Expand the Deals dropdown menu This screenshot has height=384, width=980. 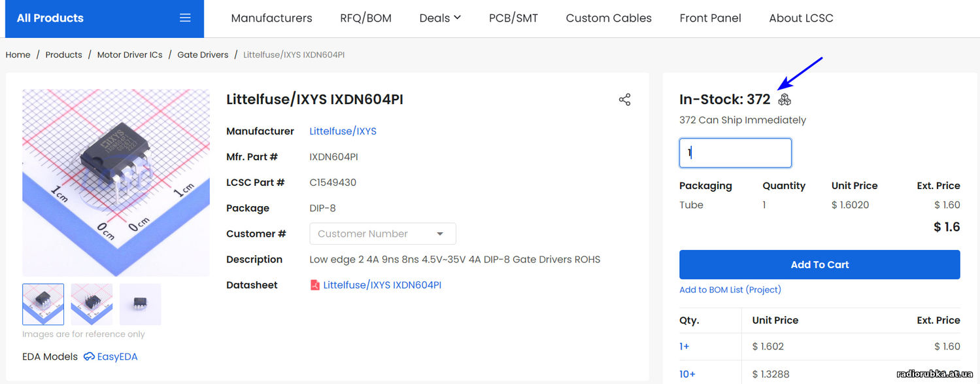440,18
